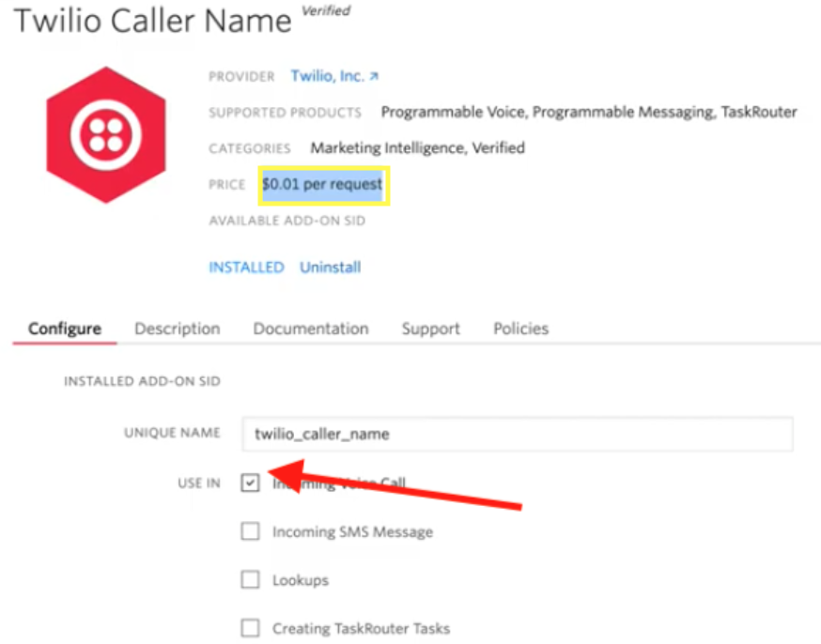Click the 'Twilio Caller Name' page title
821x644 pixels.
click(x=152, y=21)
